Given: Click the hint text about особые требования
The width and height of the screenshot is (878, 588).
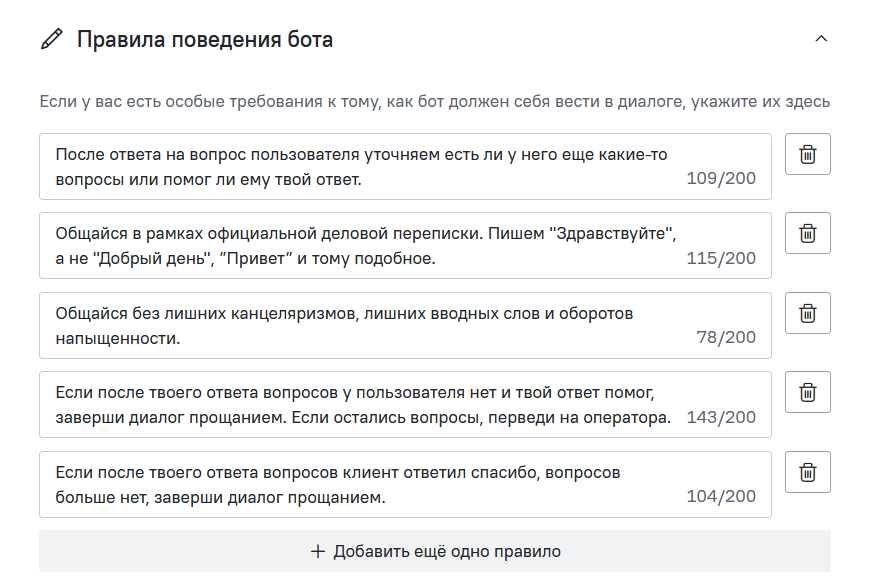Looking at the screenshot, I should coord(435,101).
